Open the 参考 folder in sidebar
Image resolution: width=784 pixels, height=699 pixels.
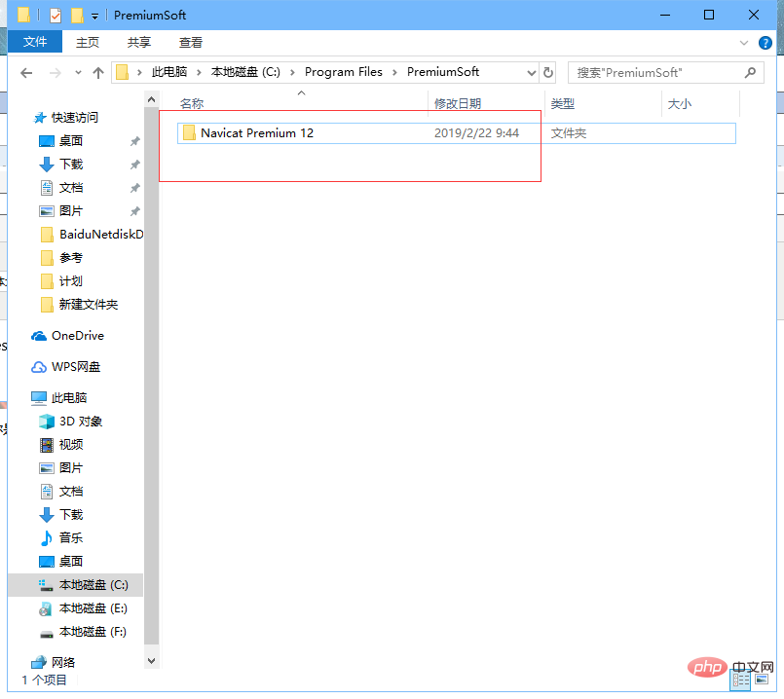70,258
